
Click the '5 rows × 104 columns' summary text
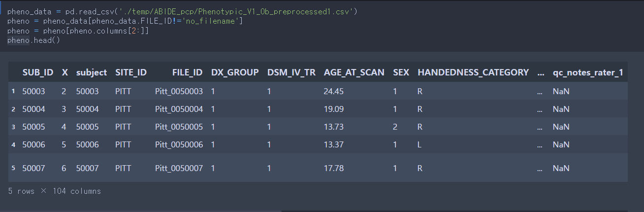pyautogui.click(x=55, y=191)
